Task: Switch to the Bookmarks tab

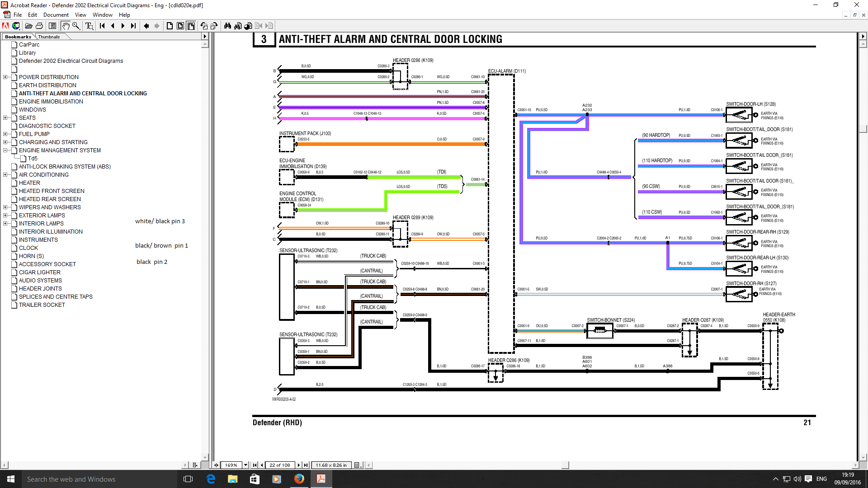Action: [18, 37]
